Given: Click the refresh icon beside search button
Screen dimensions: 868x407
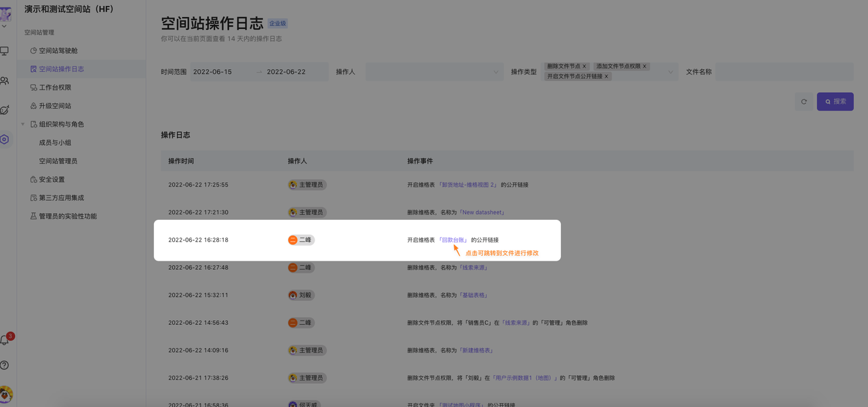Looking at the screenshot, I should click(804, 102).
